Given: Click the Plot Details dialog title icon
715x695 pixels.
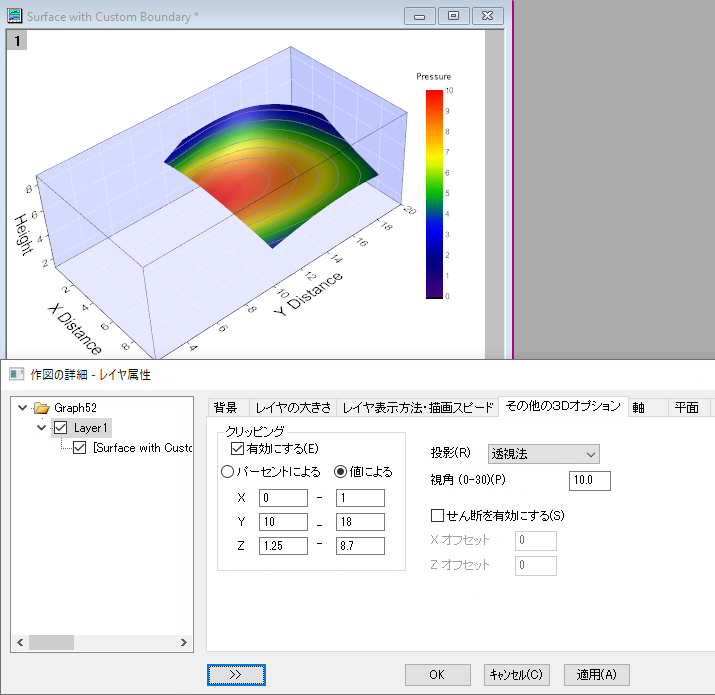Looking at the screenshot, I should [16, 374].
